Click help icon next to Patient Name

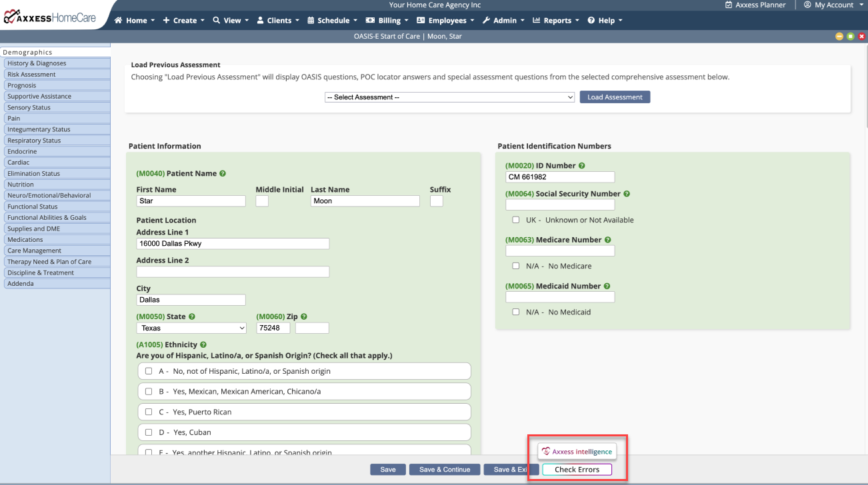click(x=223, y=174)
